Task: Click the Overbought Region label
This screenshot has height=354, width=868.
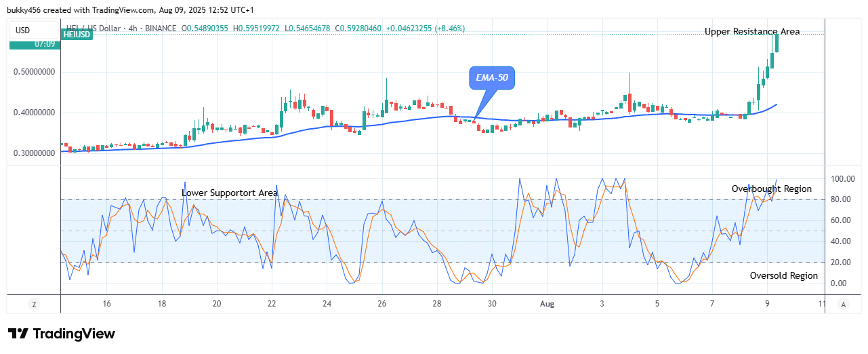Action: (772, 189)
